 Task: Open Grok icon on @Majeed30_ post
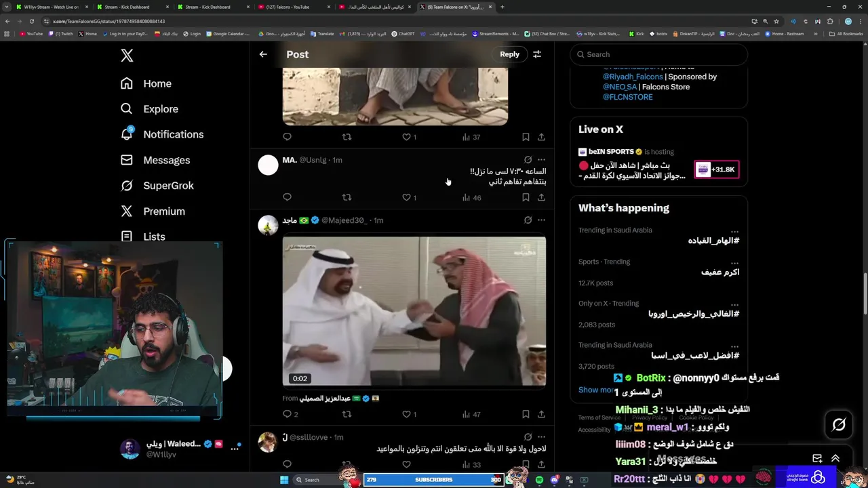pyautogui.click(x=528, y=220)
